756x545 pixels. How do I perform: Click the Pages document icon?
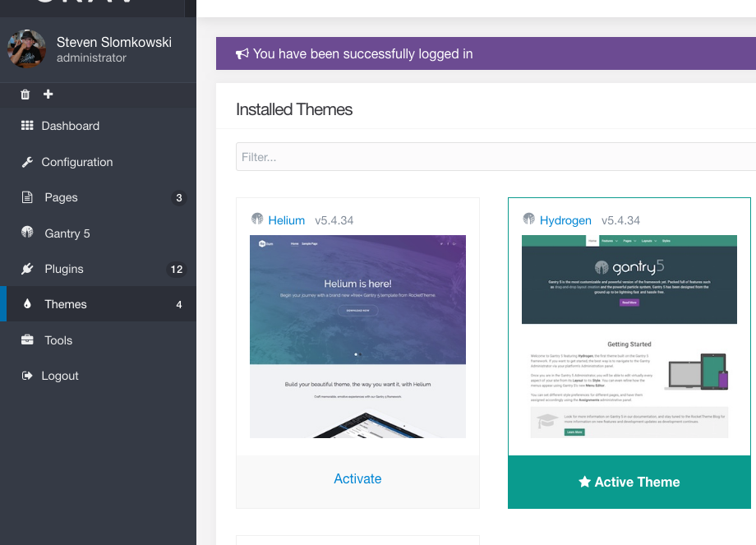click(x=27, y=197)
